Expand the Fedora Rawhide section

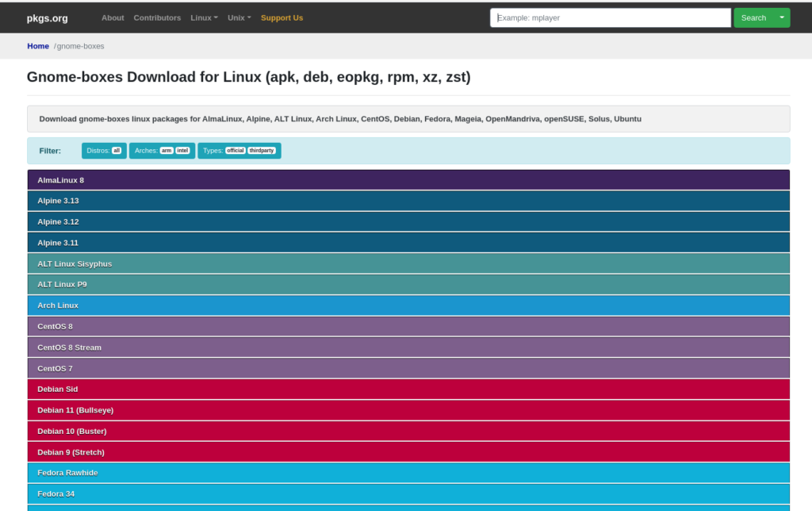click(x=408, y=473)
